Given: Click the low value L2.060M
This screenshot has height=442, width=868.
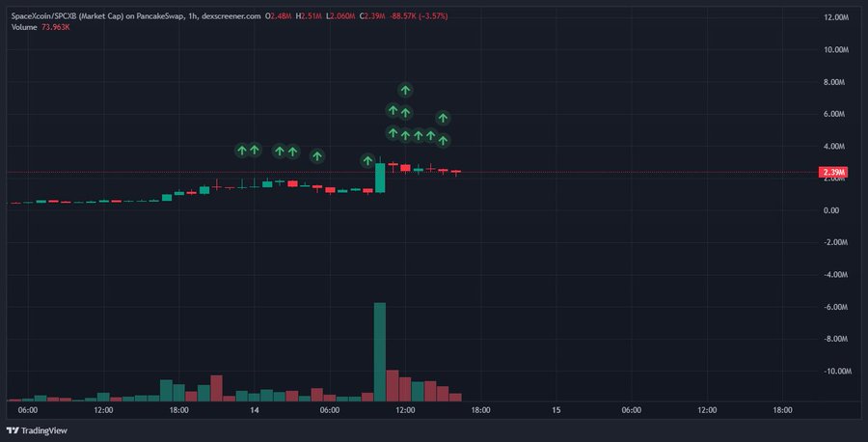Looking at the screenshot, I should point(340,16).
